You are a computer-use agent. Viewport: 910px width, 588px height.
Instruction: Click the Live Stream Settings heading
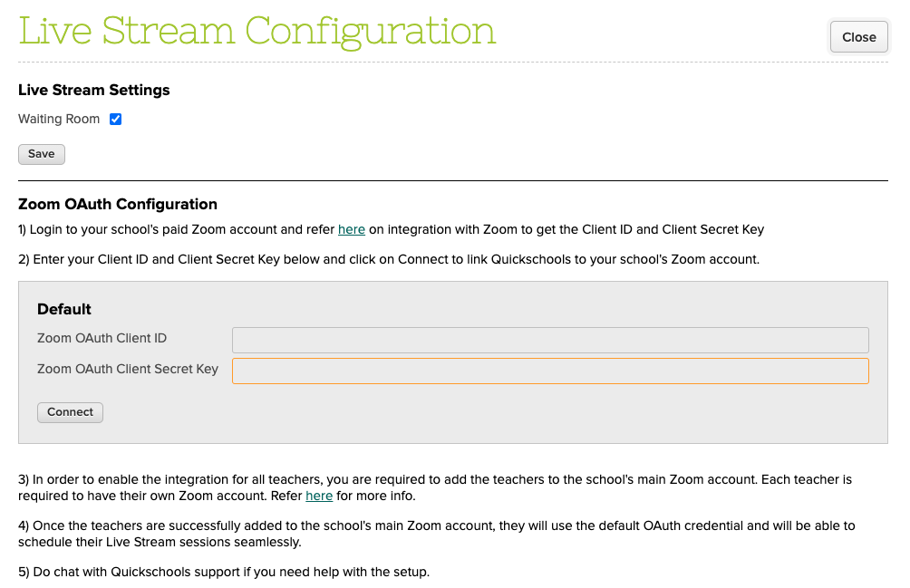94,90
